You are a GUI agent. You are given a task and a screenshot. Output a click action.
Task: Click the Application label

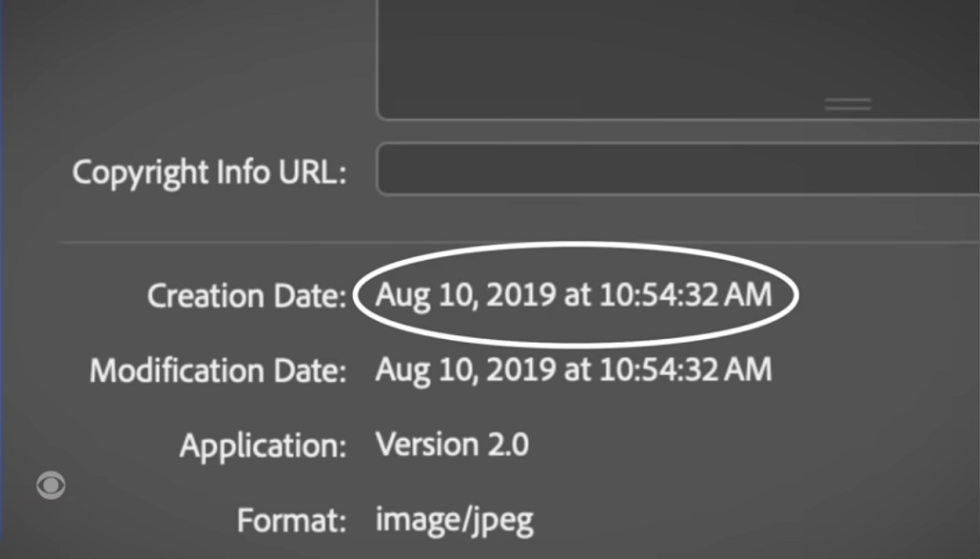(x=263, y=445)
